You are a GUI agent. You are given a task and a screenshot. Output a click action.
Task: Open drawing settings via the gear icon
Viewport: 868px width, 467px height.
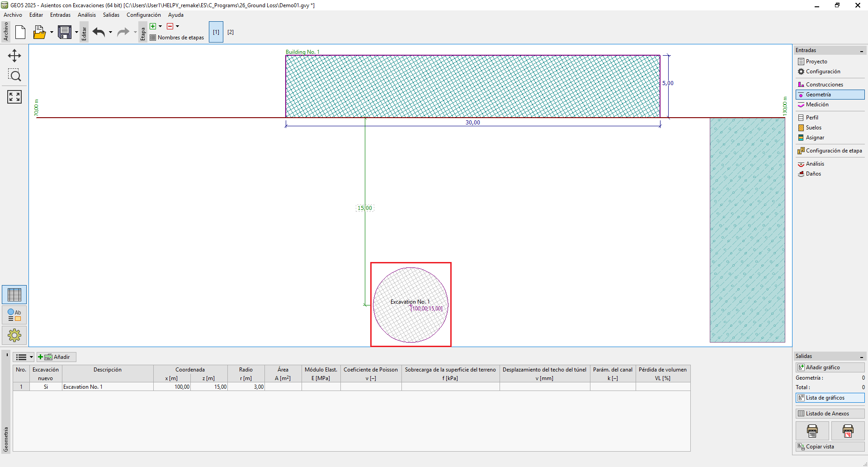pyautogui.click(x=14, y=335)
